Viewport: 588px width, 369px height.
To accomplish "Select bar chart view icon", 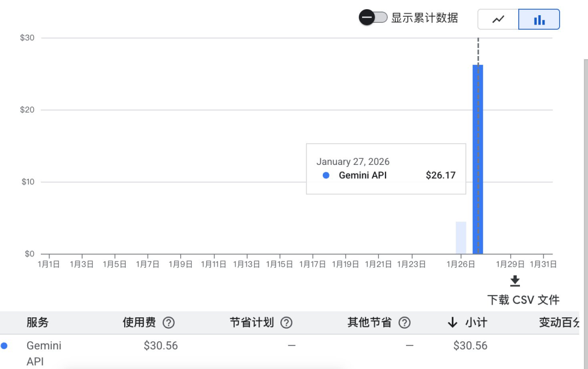I will click(x=539, y=19).
